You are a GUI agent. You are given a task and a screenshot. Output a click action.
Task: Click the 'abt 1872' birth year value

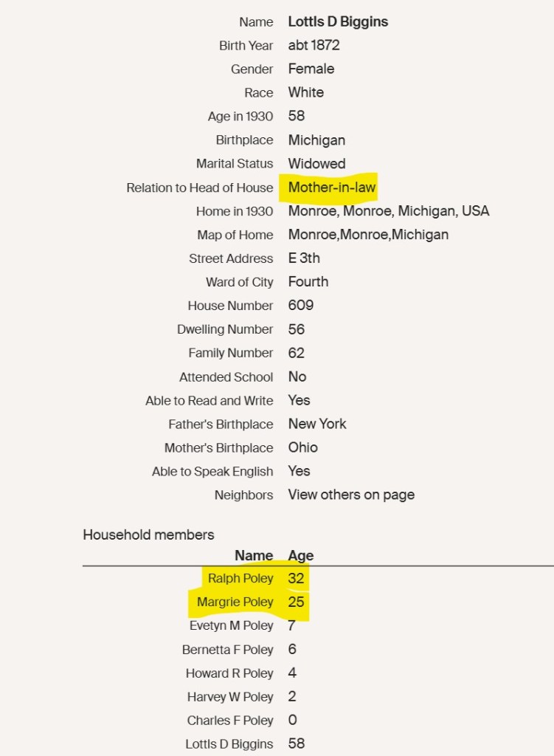314,45
